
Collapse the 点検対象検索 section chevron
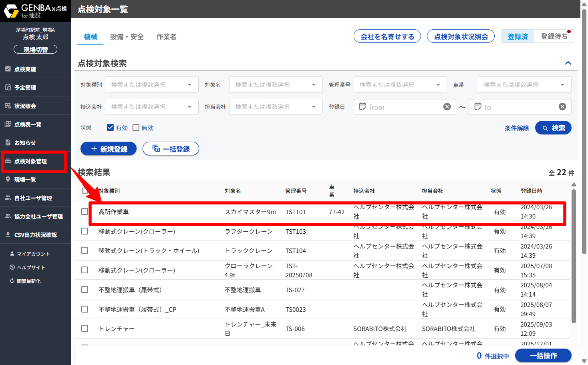pos(568,63)
